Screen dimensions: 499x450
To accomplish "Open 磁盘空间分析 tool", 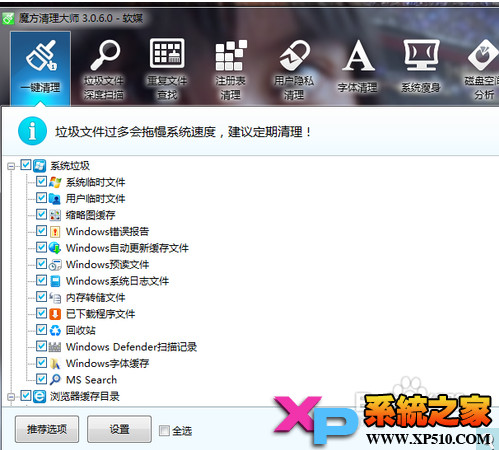I will pyautogui.click(x=482, y=69).
